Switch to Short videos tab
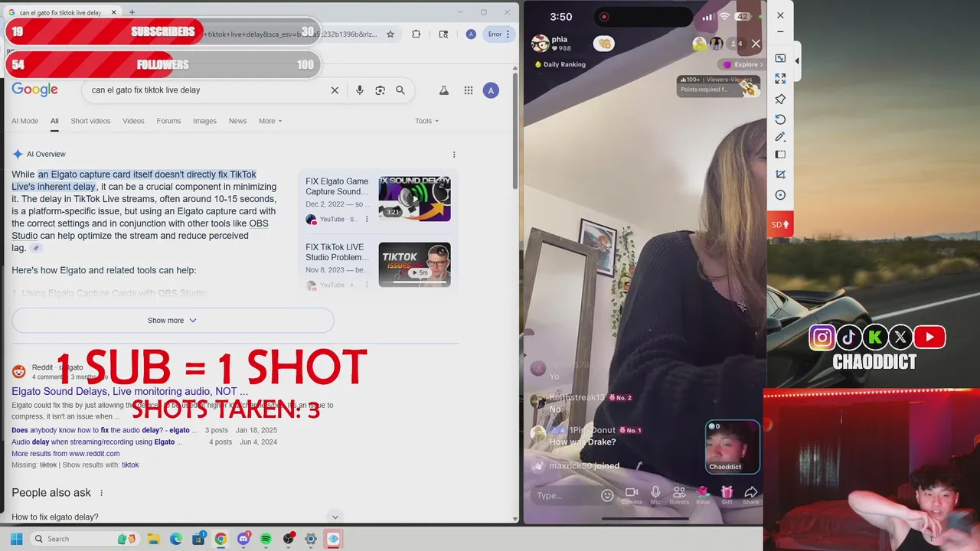The image size is (980, 551). point(90,121)
